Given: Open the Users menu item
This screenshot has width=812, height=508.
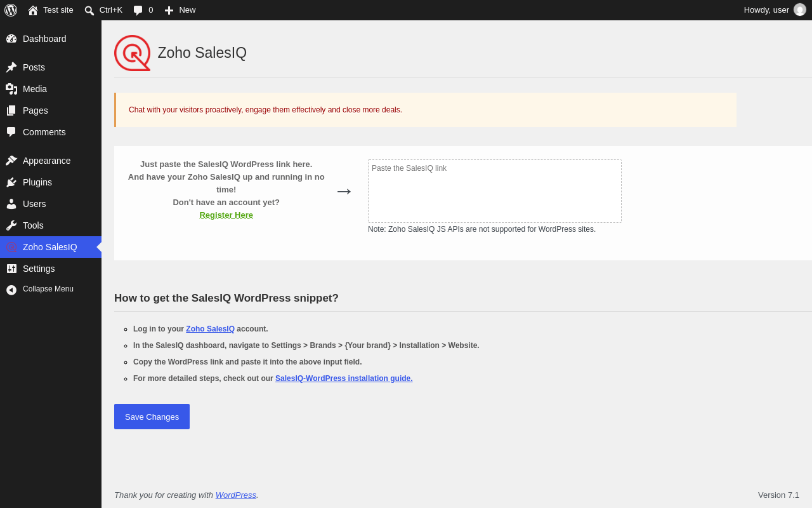Looking at the screenshot, I should coord(51,204).
